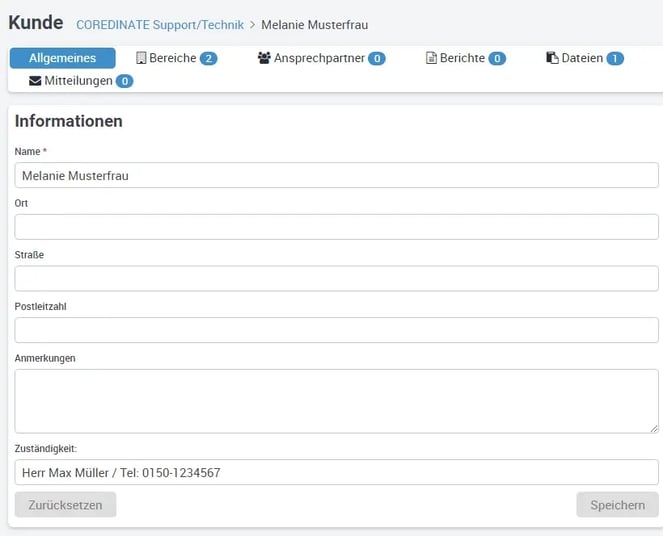Image resolution: width=663 pixels, height=536 pixels.
Task: Click the Zuständigkeit field with Herr Max Müller
Action: click(336, 472)
